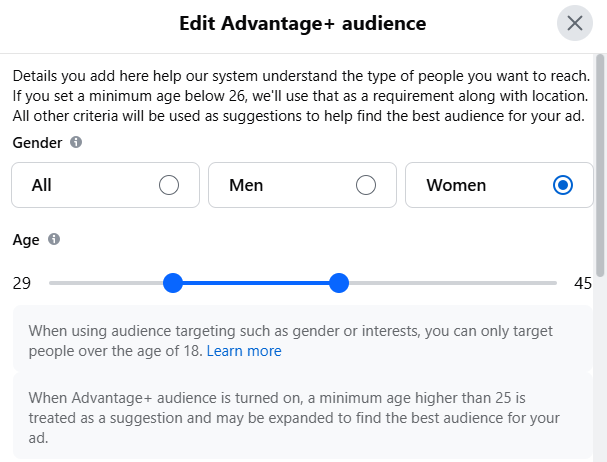Click the Age section label
The image size is (607, 462).
(26, 240)
